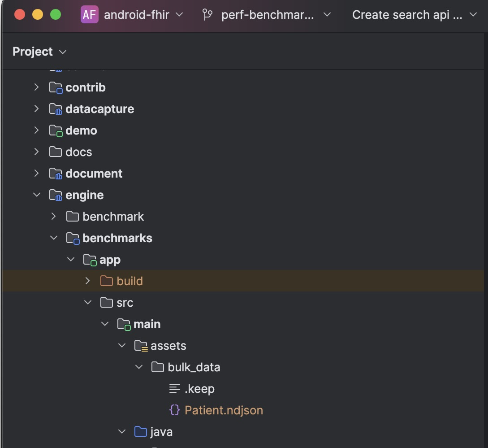This screenshot has width=488, height=448.
Task: Collapse the src folder
Action: click(88, 302)
